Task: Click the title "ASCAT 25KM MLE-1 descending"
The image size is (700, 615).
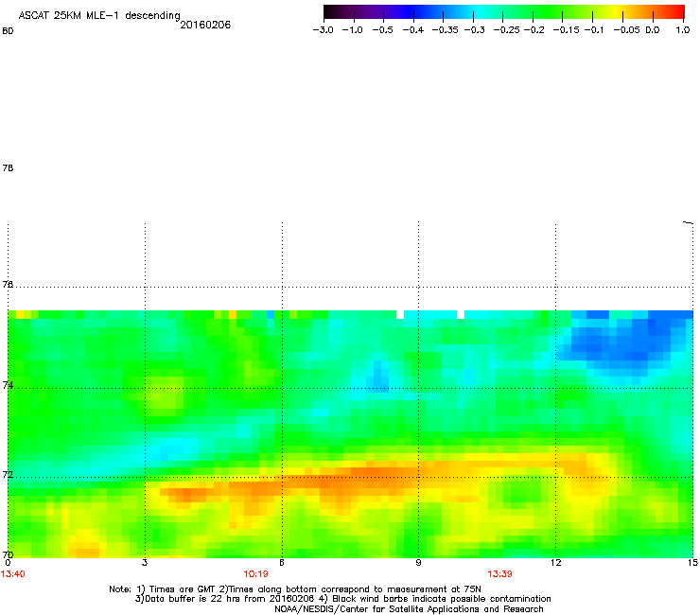Action: pos(99,16)
